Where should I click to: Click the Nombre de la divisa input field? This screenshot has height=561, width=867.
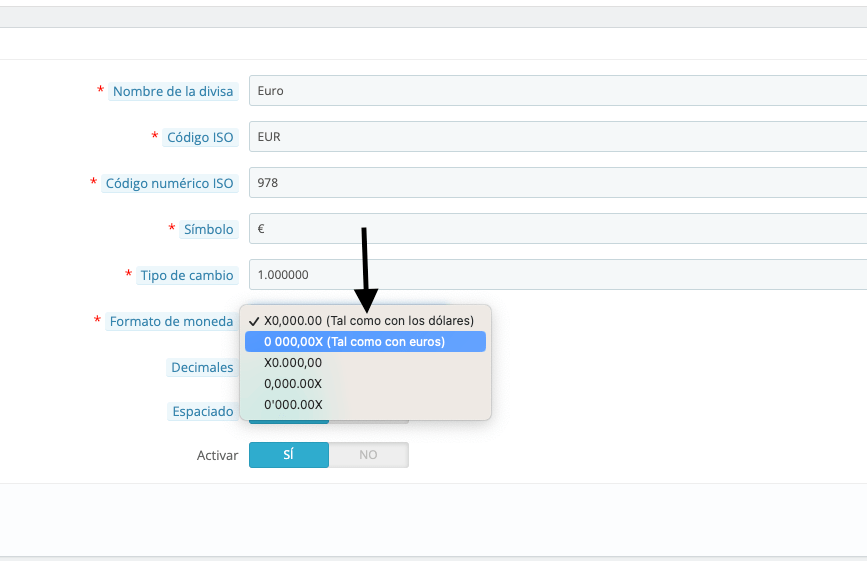point(558,91)
